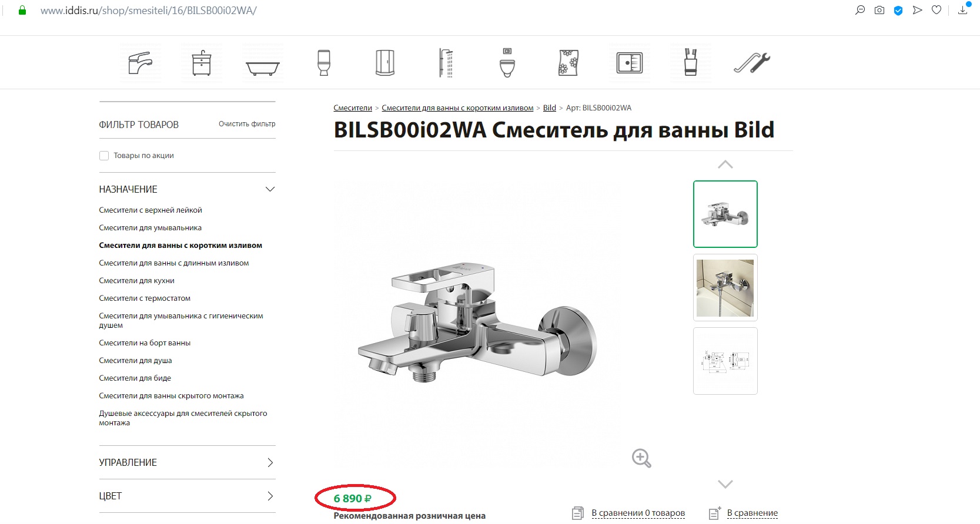Open Смесители breadcrumb link
This screenshot has width=980, height=524.
point(353,108)
